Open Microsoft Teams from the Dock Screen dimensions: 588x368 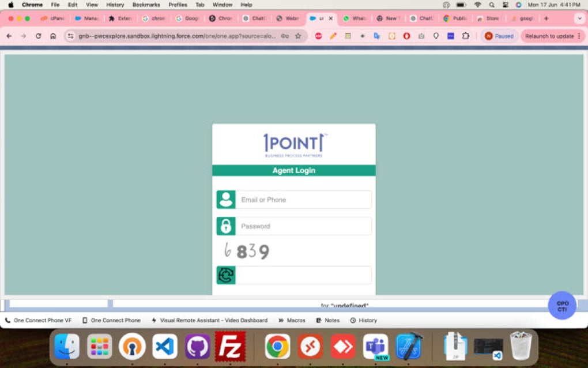point(375,346)
